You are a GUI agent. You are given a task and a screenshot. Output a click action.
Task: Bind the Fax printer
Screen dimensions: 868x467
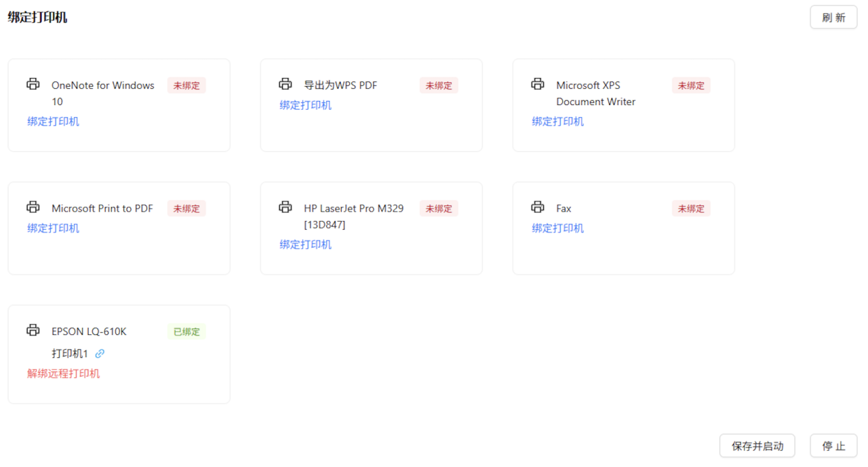(557, 228)
